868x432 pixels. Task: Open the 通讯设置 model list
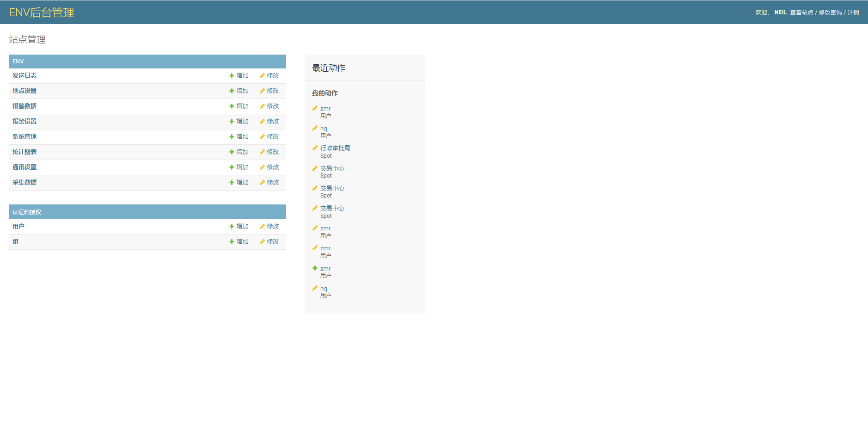[24, 167]
